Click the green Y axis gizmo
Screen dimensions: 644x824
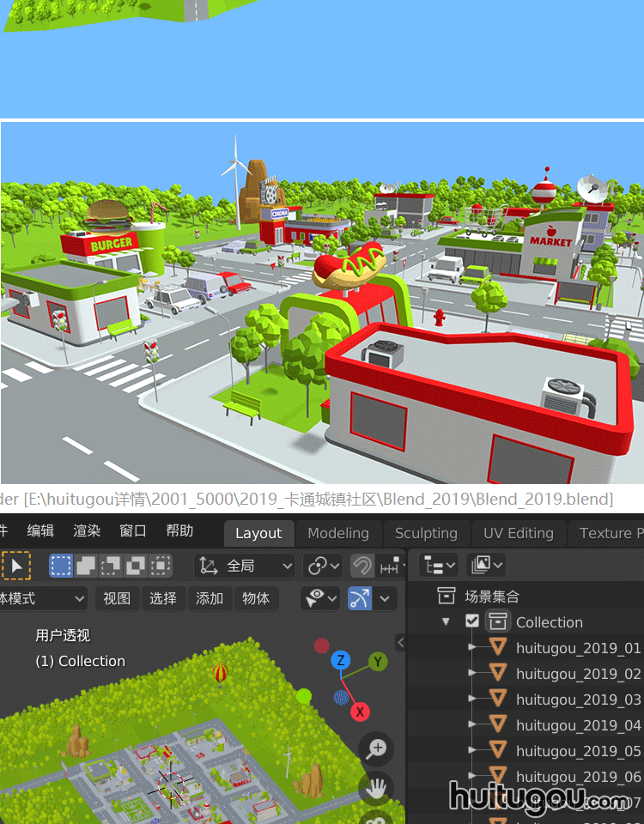pos(378,661)
